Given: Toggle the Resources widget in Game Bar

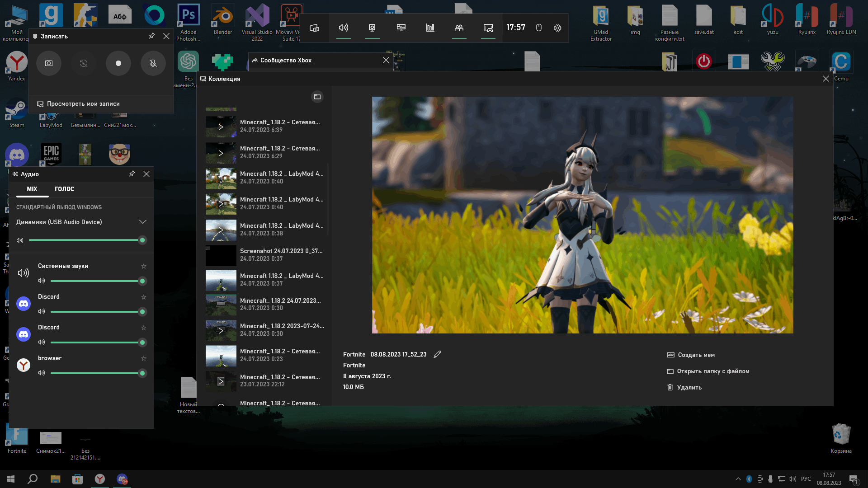Looking at the screenshot, I should click(x=430, y=28).
